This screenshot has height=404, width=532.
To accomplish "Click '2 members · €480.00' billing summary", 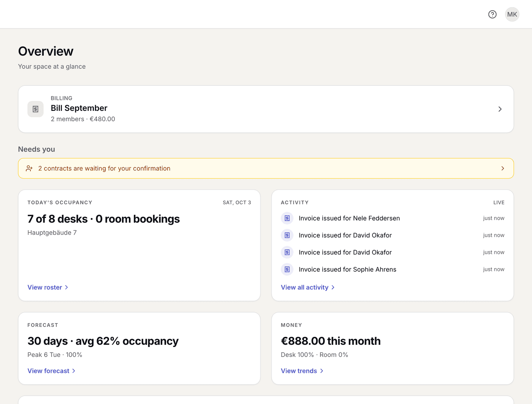I will click(83, 119).
